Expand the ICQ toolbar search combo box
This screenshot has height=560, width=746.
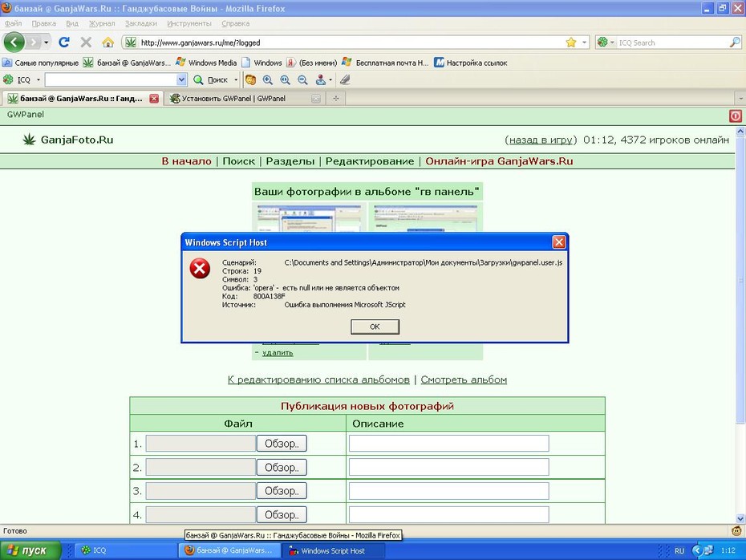[181, 80]
